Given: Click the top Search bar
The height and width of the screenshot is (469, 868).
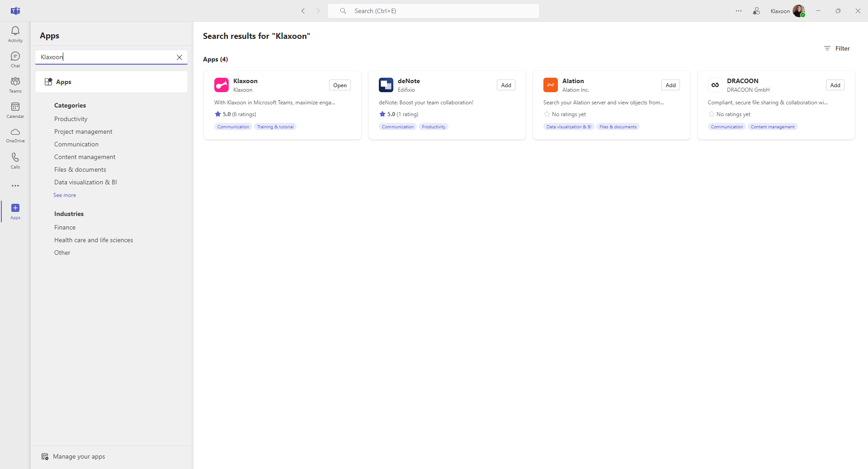Looking at the screenshot, I should pos(433,11).
